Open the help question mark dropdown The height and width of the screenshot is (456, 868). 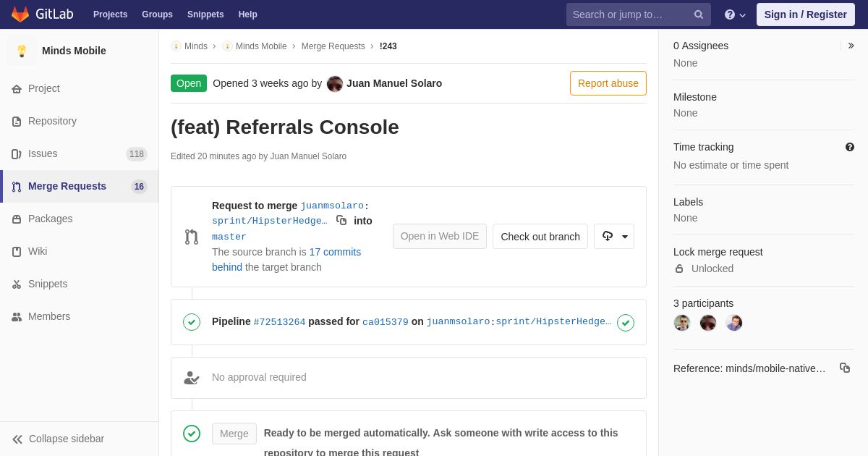(x=735, y=14)
